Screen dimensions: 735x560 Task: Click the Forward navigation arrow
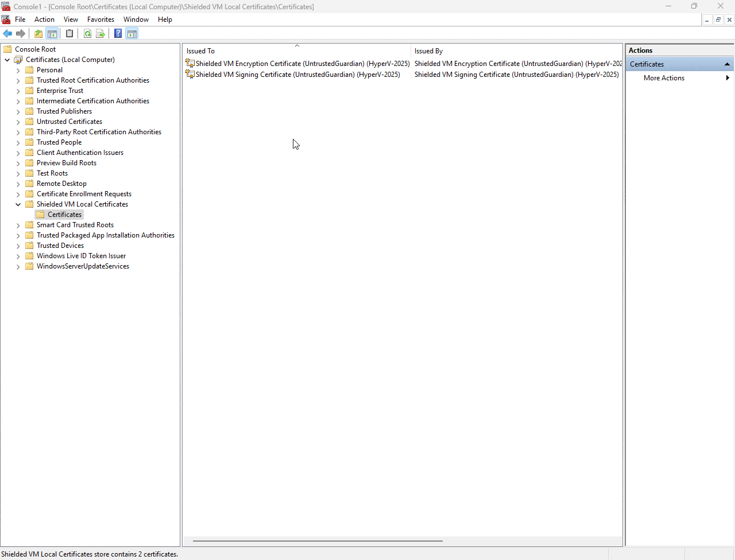[21, 33]
